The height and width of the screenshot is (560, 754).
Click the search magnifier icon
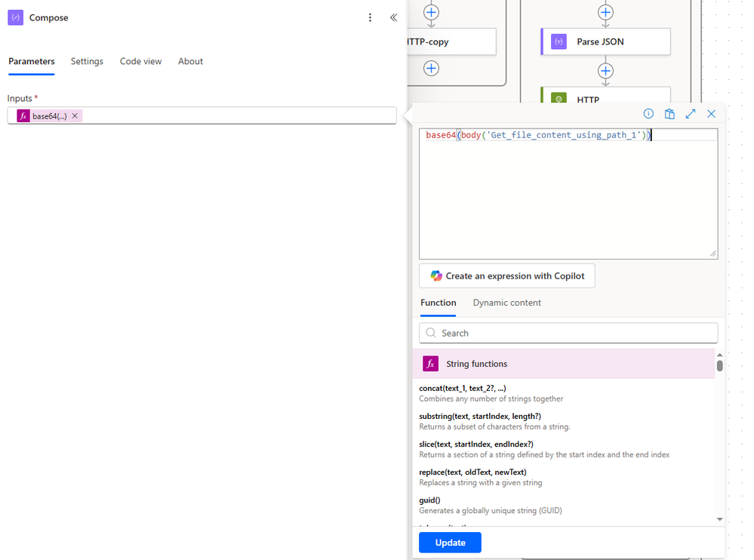click(x=431, y=333)
